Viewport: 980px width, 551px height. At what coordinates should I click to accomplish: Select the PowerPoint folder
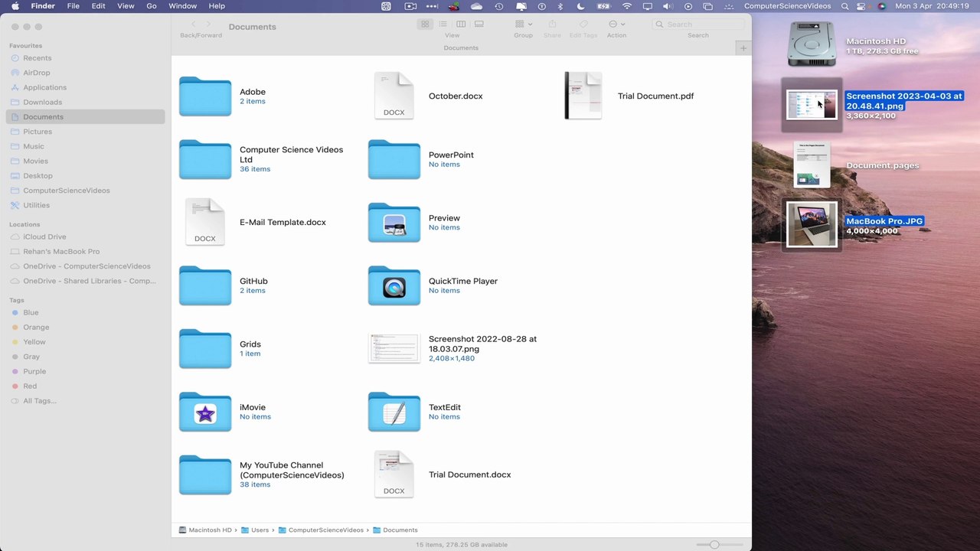394,159
